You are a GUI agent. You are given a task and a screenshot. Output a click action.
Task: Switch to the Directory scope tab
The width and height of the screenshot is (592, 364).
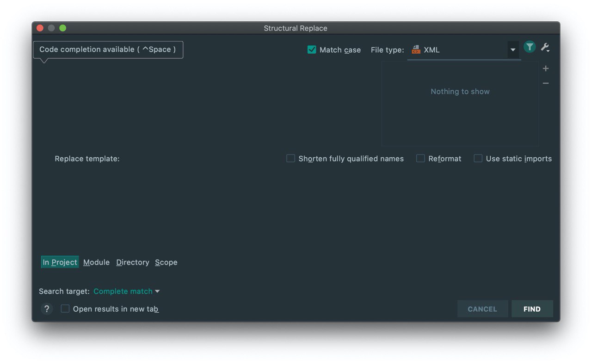(x=133, y=262)
